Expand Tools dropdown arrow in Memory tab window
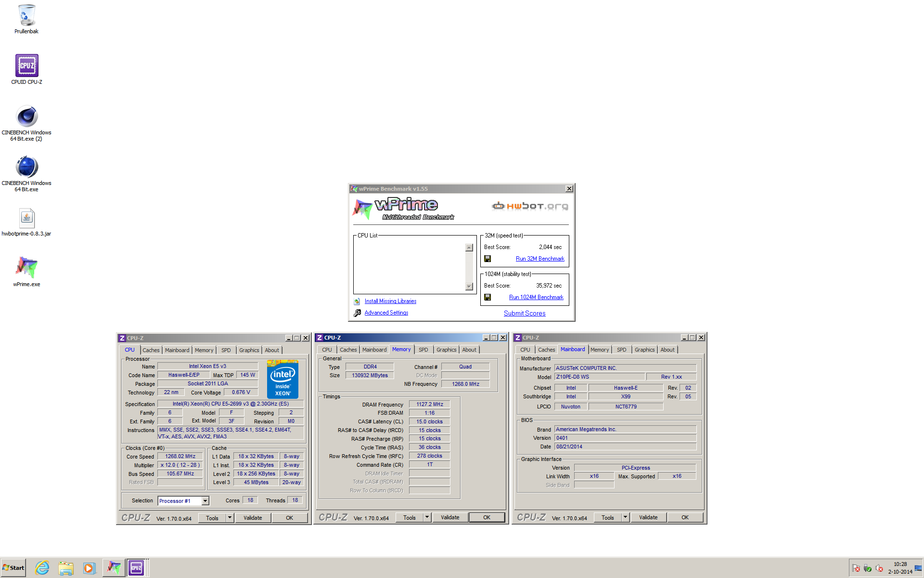Image resolution: width=924 pixels, height=578 pixels. coord(427,517)
